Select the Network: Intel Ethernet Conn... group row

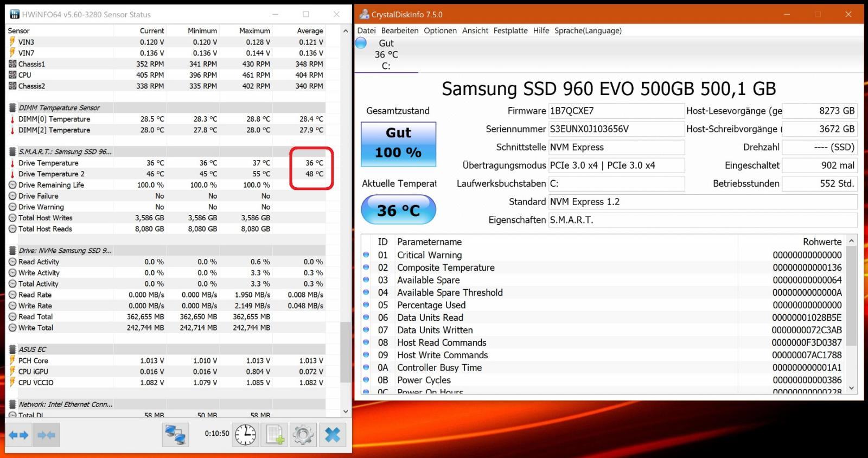[x=166, y=404]
